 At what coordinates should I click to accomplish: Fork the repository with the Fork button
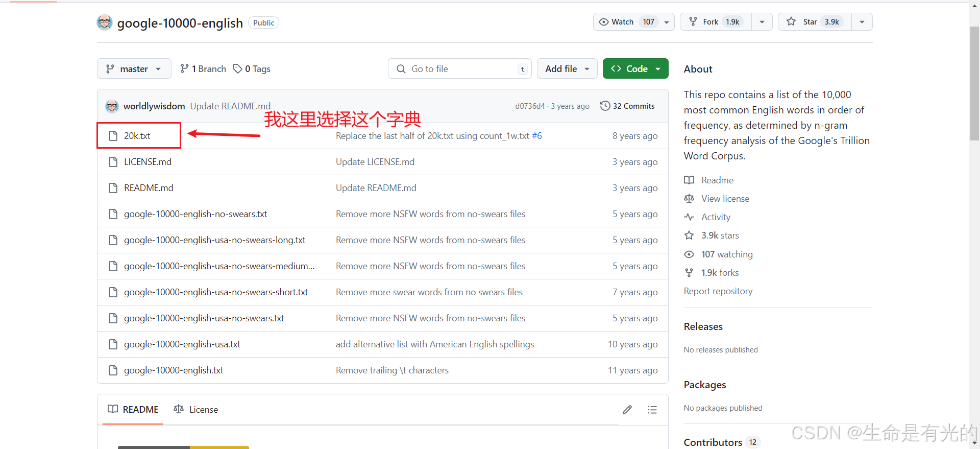716,22
